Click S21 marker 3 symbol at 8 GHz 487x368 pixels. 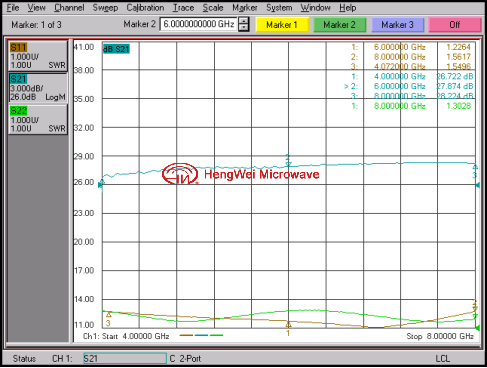coord(475,171)
